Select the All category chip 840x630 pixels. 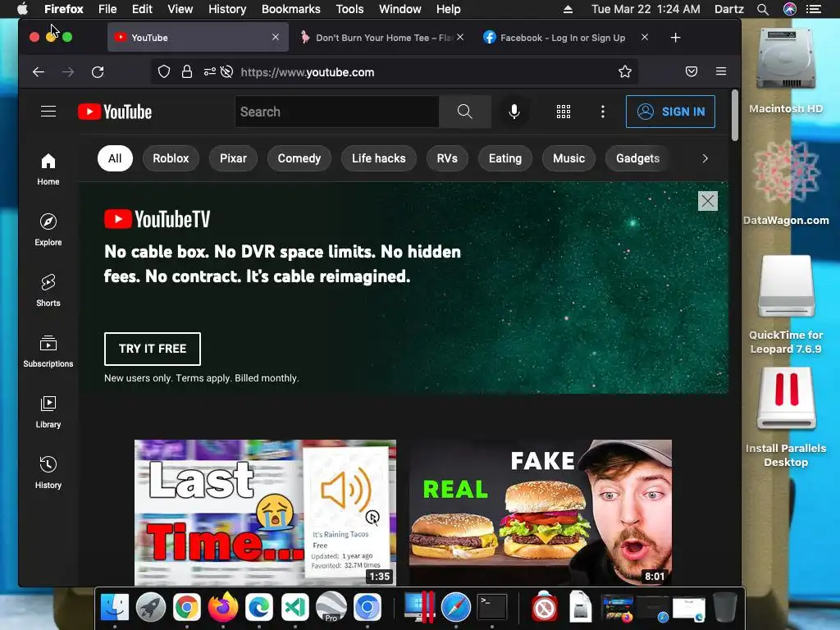click(x=115, y=158)
